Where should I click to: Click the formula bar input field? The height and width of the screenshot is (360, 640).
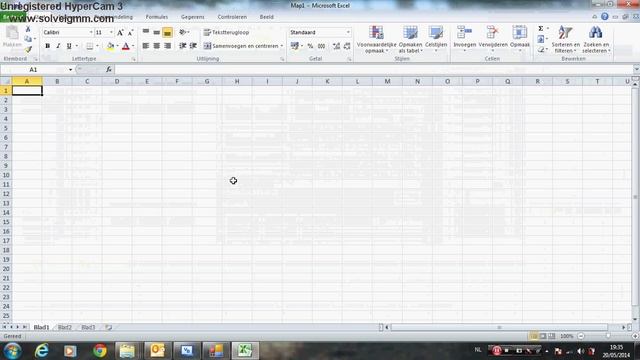pos(373,70)
